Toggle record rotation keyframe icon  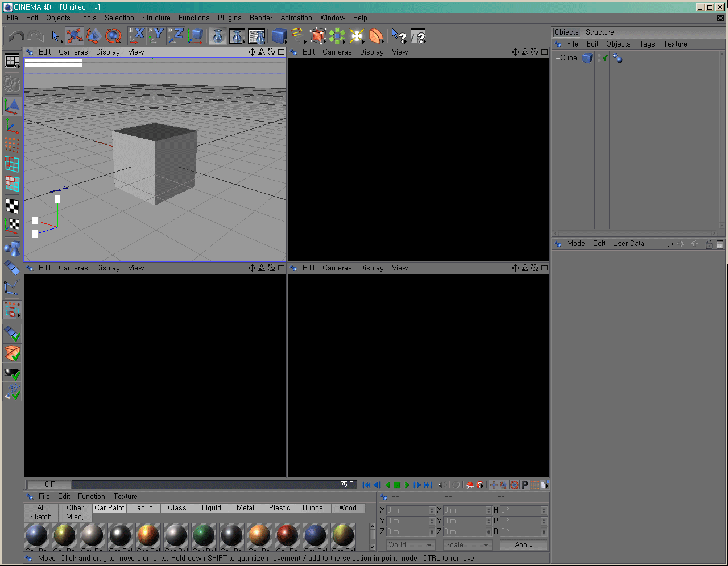click(514, 485)
